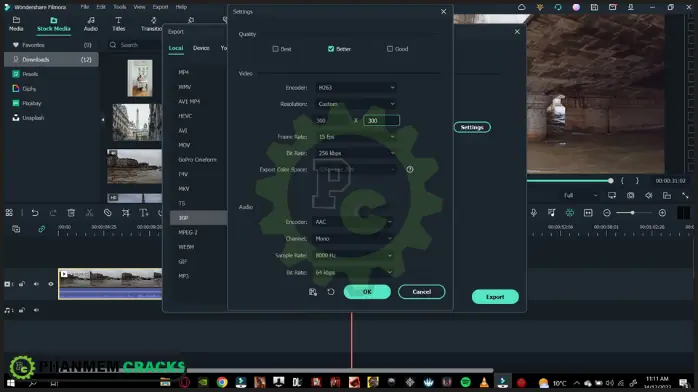Enable the Best quality checkbox

276,49
